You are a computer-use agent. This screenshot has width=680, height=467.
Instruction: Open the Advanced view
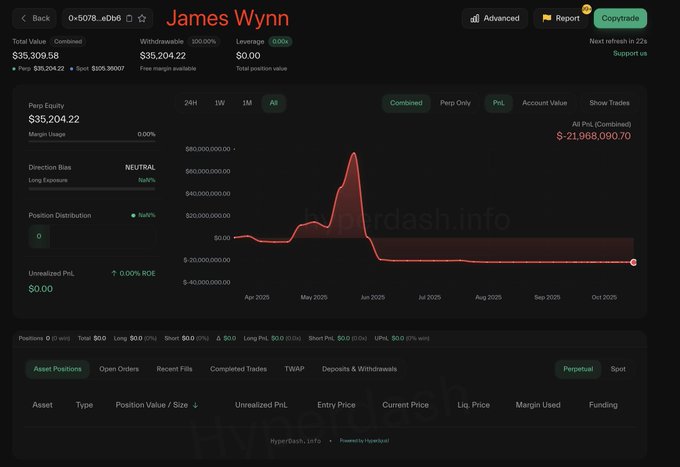495,18
